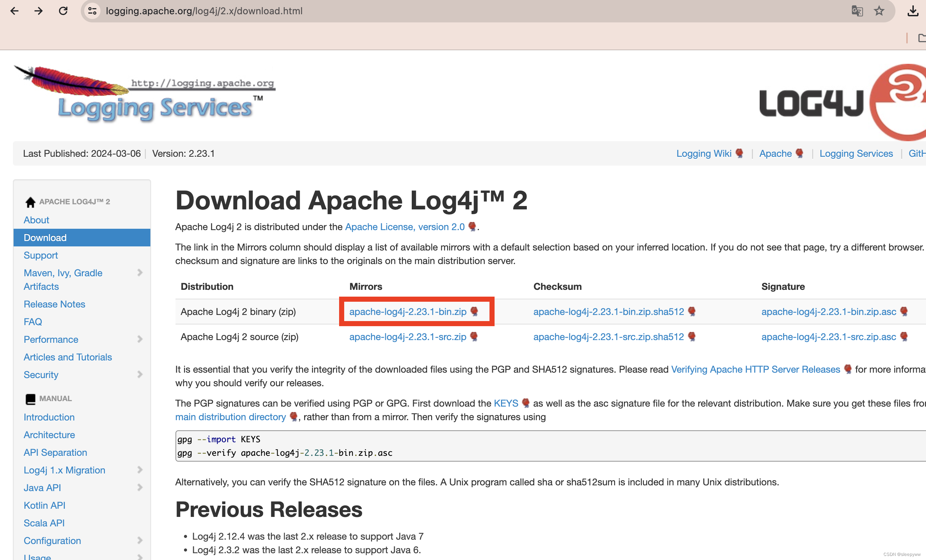Reload the page with the refresh icon
Screen dimensions: 926x560
tap(63, 11)
